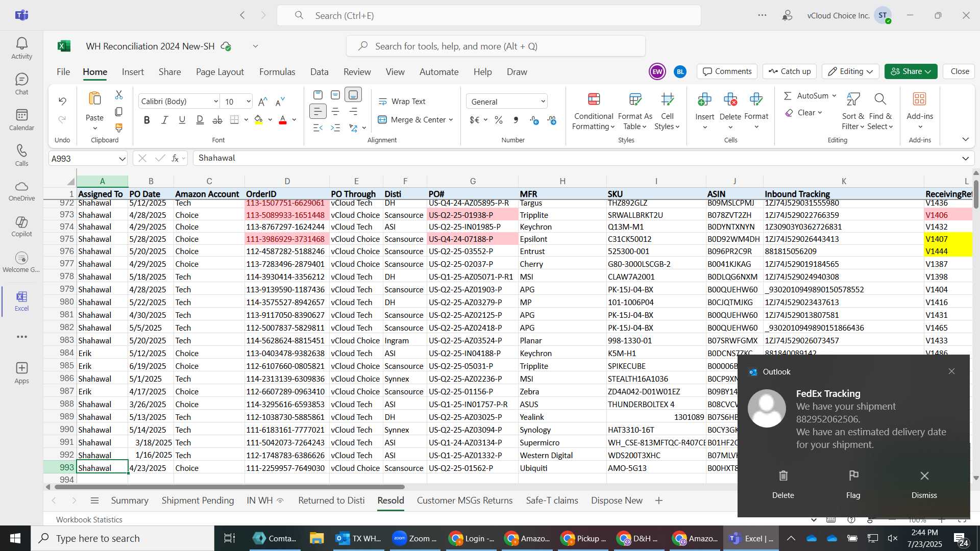Click Windows taskbar search box
The height and width of the screenshot is (551, 980).
(x=122, y=538)
